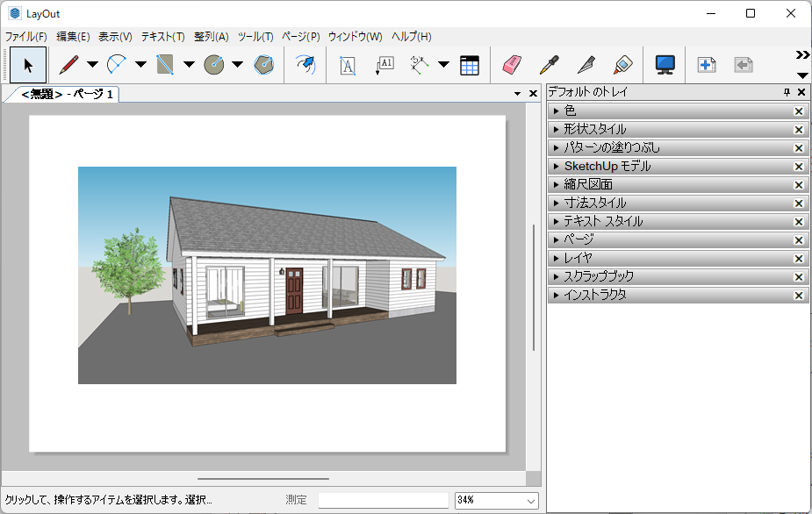Open the ウィンドウ(W) menu
This screenshot has width=812, height=514.
tap(355, 37)
